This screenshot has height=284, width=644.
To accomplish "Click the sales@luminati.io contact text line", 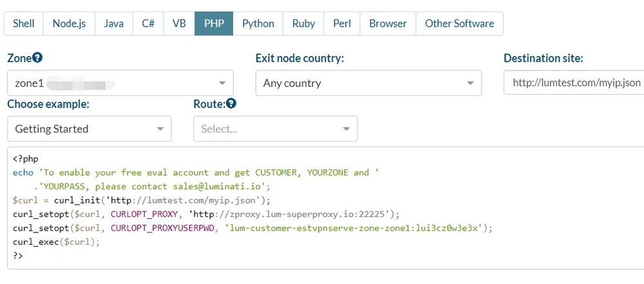I will [x=152, y=187].
